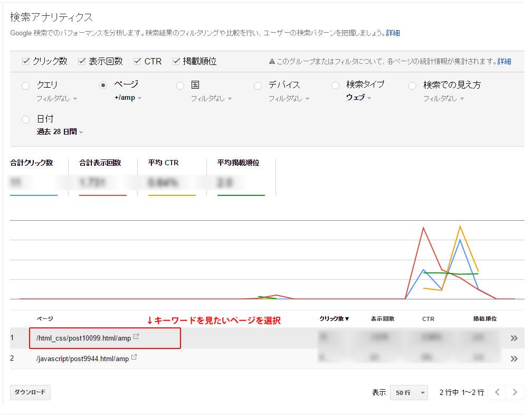Select the クエリ radio button
This screenshot has height=415, width=532.
coord(26,86)
